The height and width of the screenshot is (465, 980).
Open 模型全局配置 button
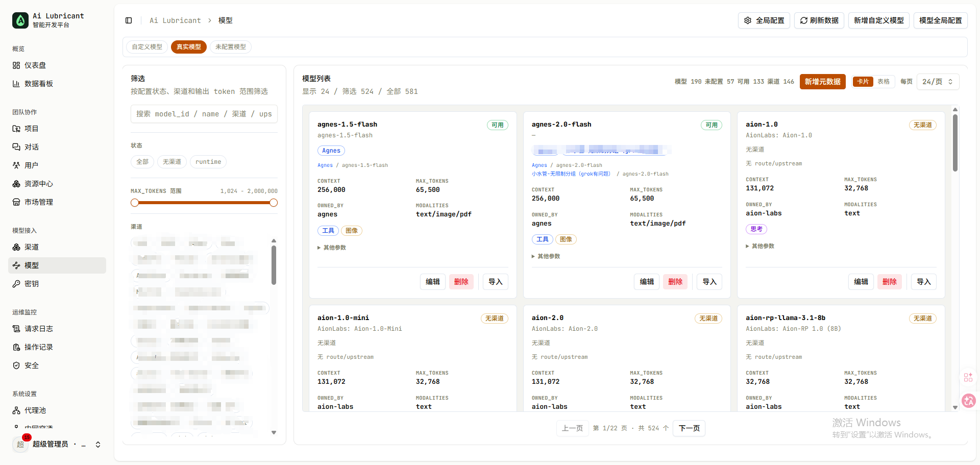(941, 20)
